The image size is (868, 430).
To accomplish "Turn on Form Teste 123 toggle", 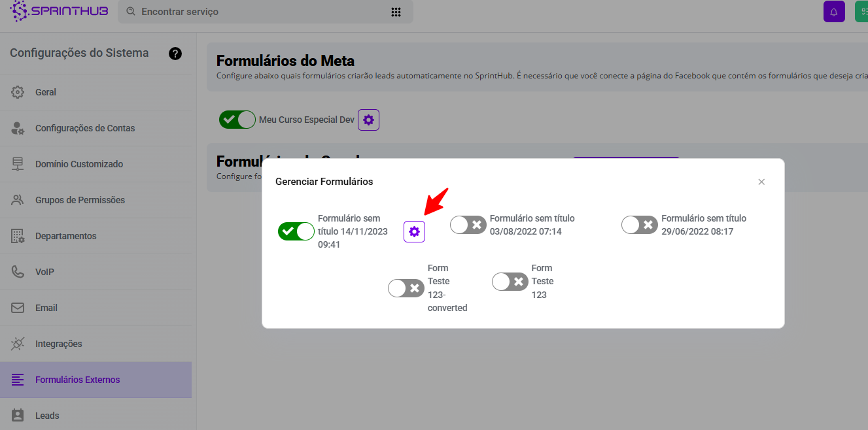I will (x=510, y=282).
